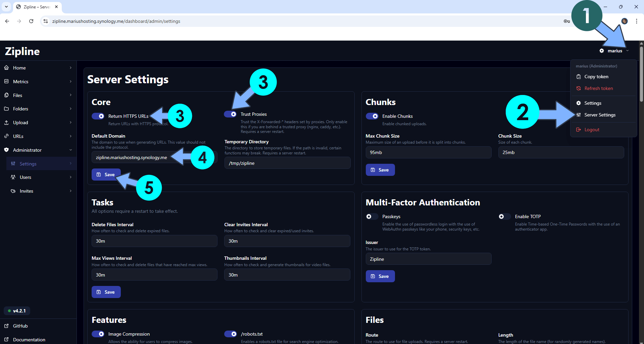Open the Metrics section
644x344 pixels.
20,81
